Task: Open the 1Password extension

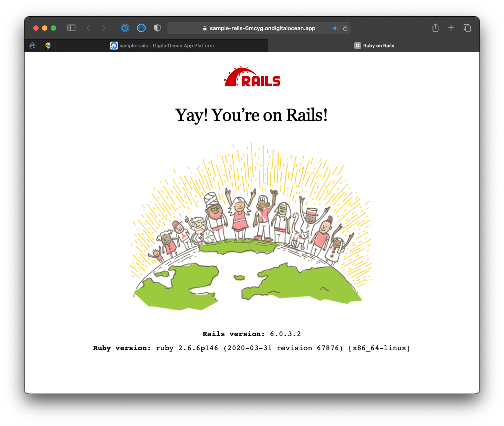Action: click(x=125, y=28)
